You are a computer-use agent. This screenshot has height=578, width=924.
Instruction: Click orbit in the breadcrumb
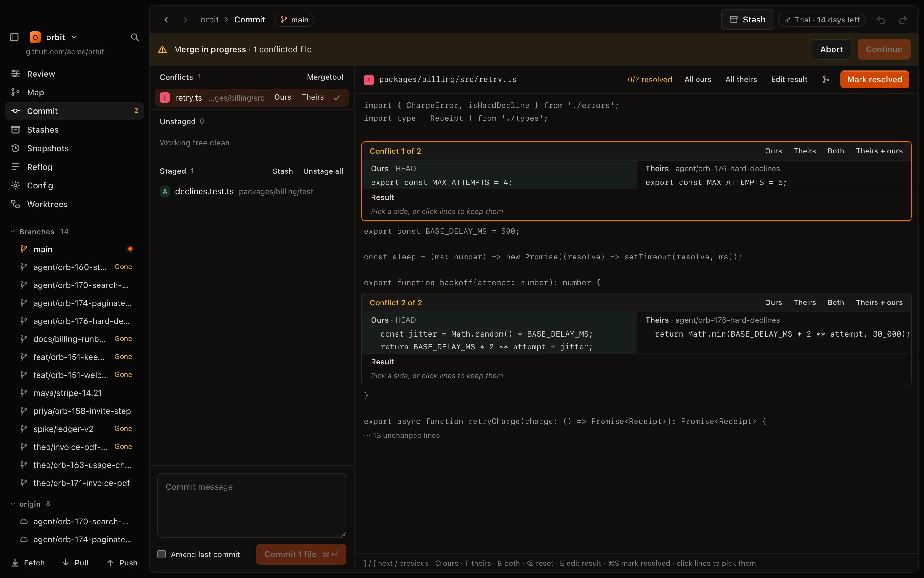click(x=210, y=20)
